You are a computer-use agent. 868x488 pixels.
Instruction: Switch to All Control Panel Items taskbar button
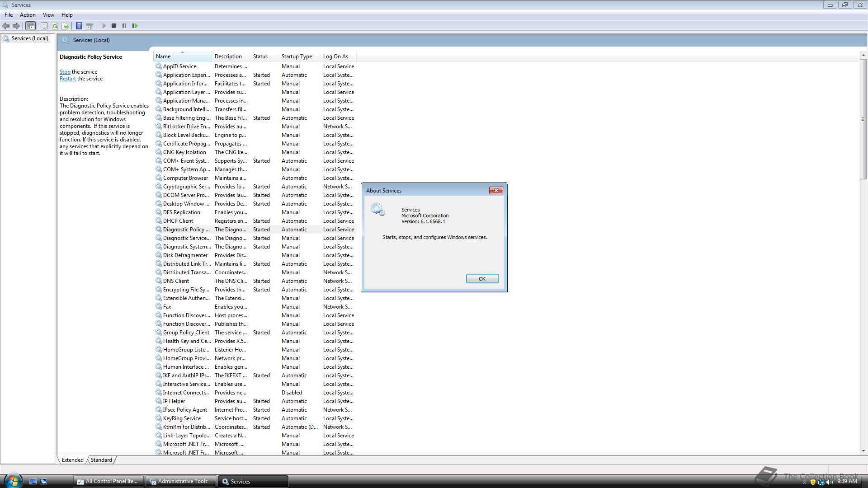[108, 482]
